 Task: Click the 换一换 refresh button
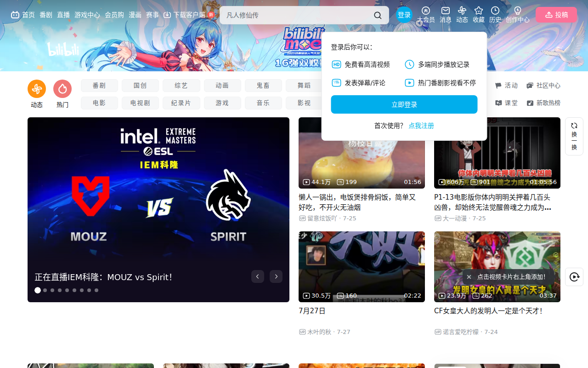click(x=574, y=136)
